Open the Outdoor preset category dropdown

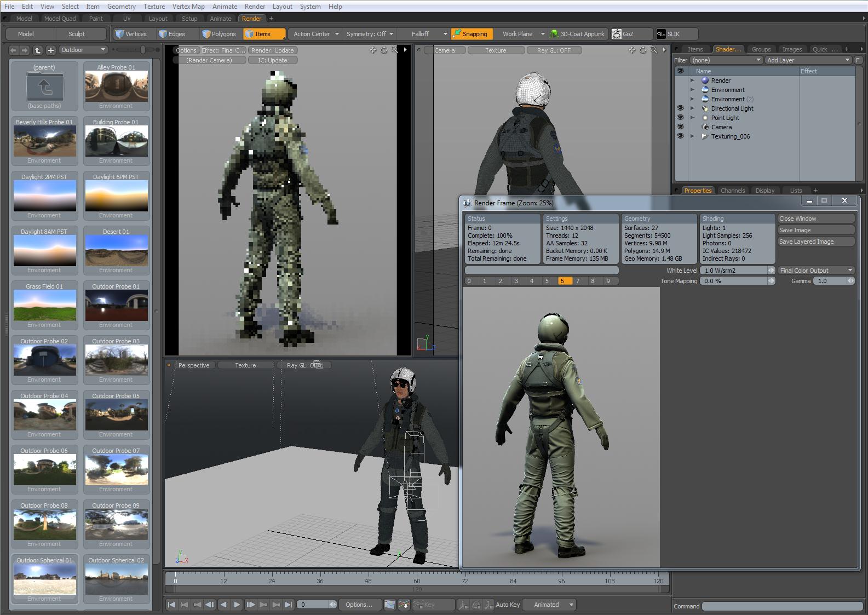click(x=83, y=50)
